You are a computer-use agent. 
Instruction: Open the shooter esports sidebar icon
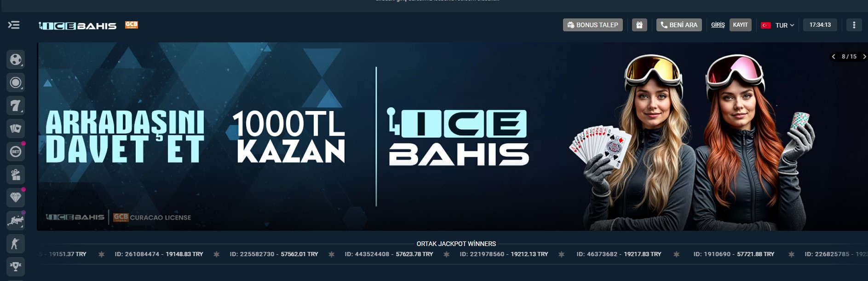click(16, 244)
